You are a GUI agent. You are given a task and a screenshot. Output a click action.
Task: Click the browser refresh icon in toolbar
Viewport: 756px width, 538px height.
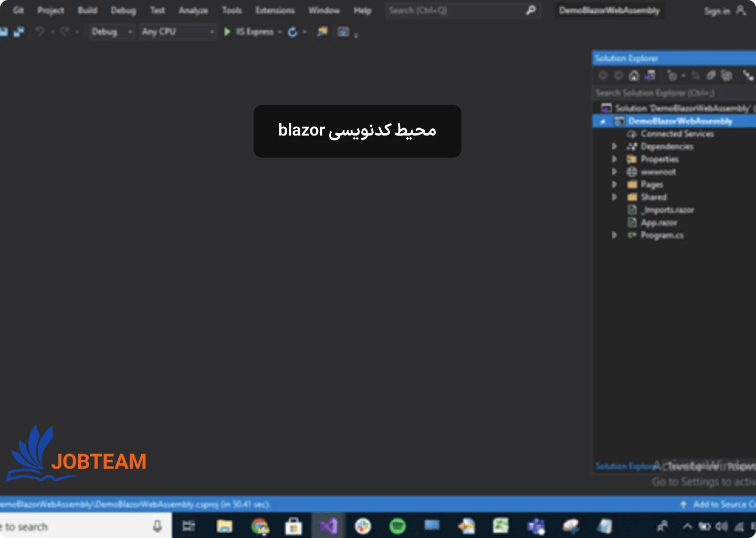(292, 32)
